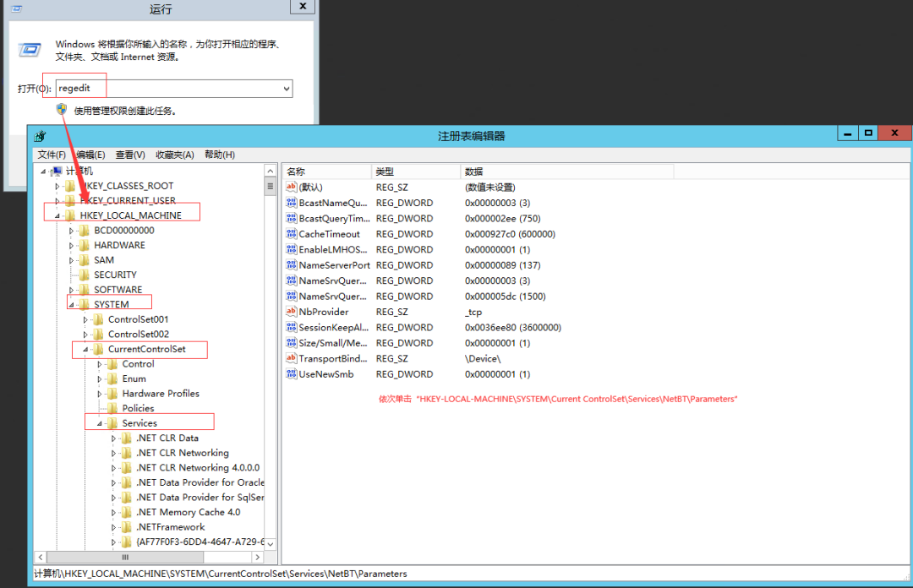Click the tree's horizontal scrollbar thumb

(x=127, y=558)
